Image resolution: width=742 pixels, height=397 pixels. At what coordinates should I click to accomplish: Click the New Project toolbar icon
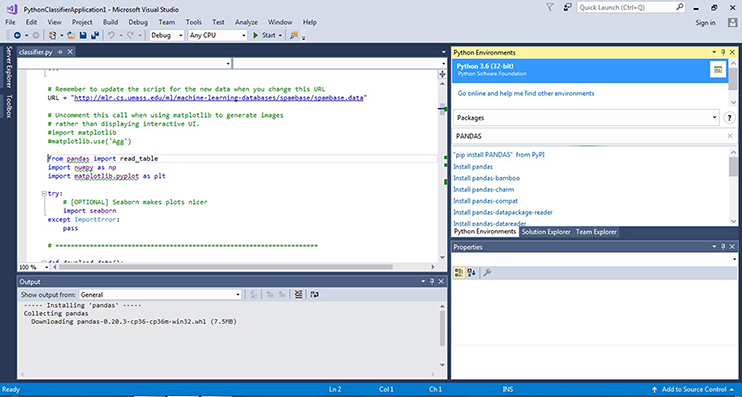pyautogui.click(x=53, y=35)
